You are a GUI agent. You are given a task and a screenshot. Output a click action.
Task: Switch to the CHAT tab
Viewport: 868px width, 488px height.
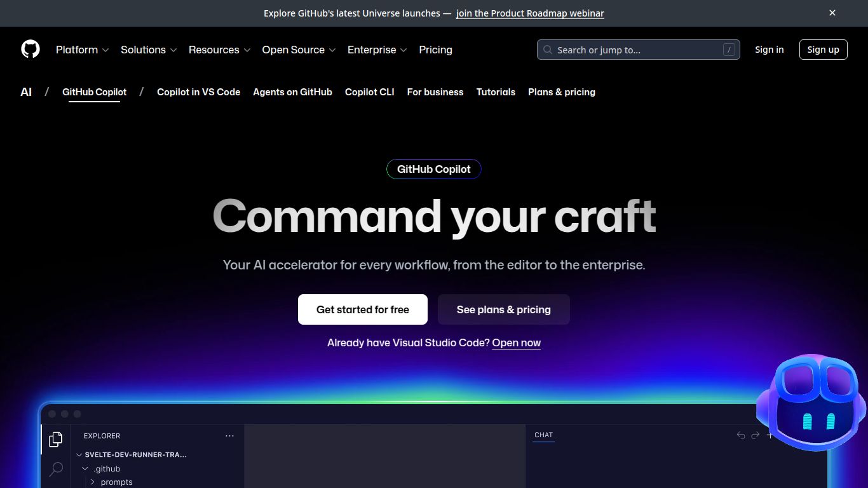pyautogui.click(x=543, y=435)
